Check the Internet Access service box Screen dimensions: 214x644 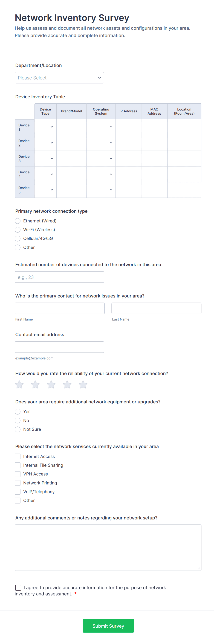(x=17, y=457)
